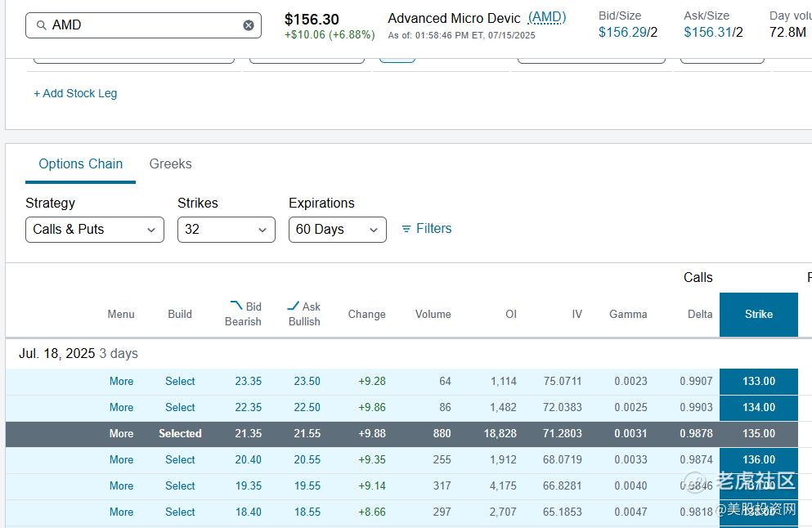The height and width of the screenshot is (528, 812).
Task: Click the bid price $156.29
Action: click(x=622, y=32)
